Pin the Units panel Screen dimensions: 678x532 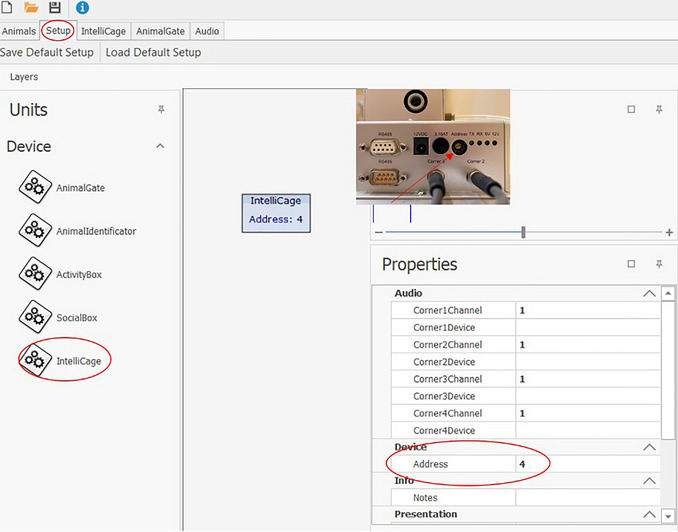(x=161, y=109)
